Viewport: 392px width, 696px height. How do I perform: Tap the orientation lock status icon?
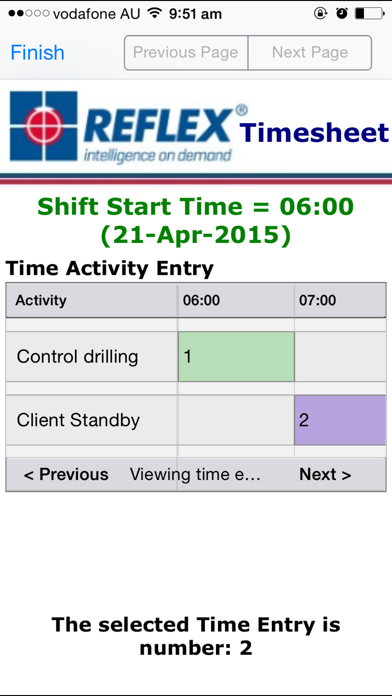pos(321,13)
